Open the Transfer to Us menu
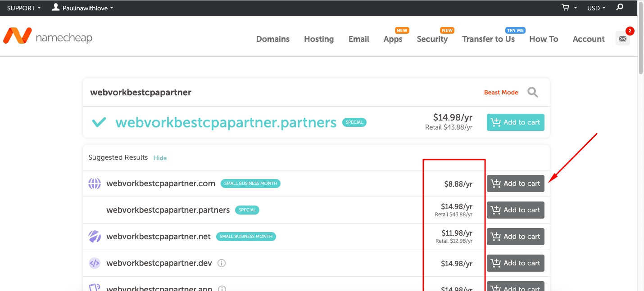This screenshot has width=644, height=291. pos(489,39)
